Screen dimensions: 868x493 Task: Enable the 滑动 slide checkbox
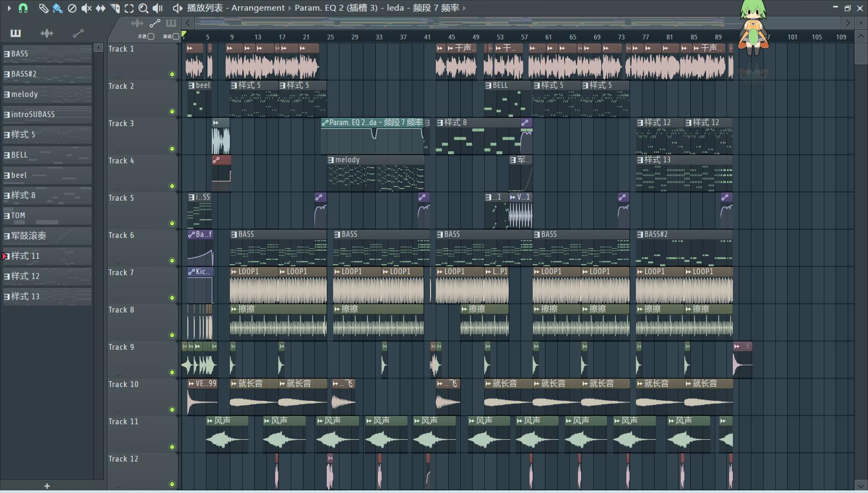click(176, 36)
